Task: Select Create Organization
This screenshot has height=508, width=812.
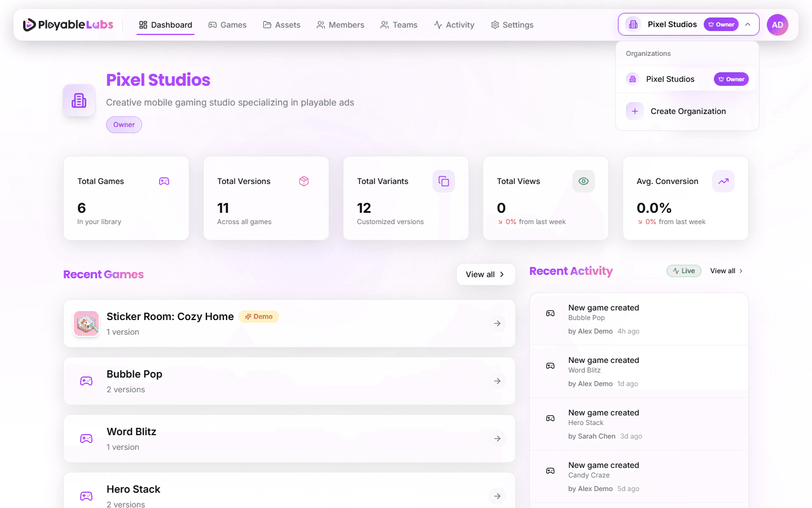Action: click(688, 111)
